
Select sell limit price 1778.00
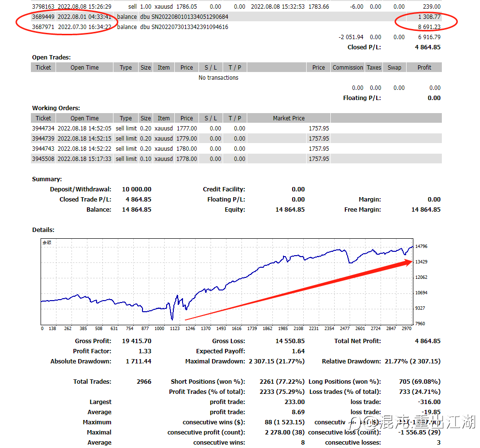click(x=187, y=159)
